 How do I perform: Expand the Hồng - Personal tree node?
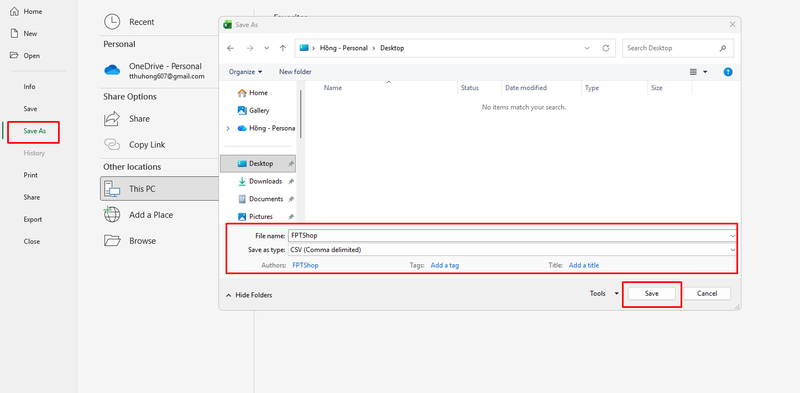tap(228, 129)
